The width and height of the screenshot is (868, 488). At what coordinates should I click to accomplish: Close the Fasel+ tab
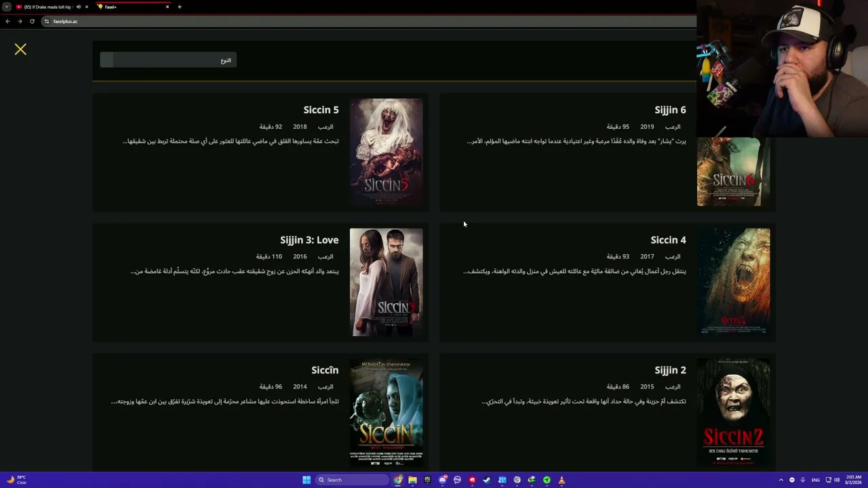(167, 7)
